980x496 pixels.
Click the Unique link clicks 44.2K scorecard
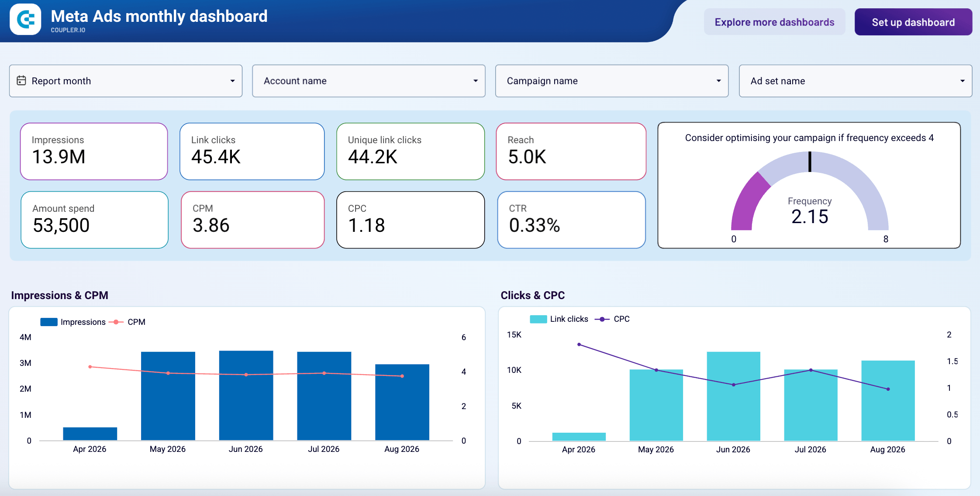(x=411, y=152)
